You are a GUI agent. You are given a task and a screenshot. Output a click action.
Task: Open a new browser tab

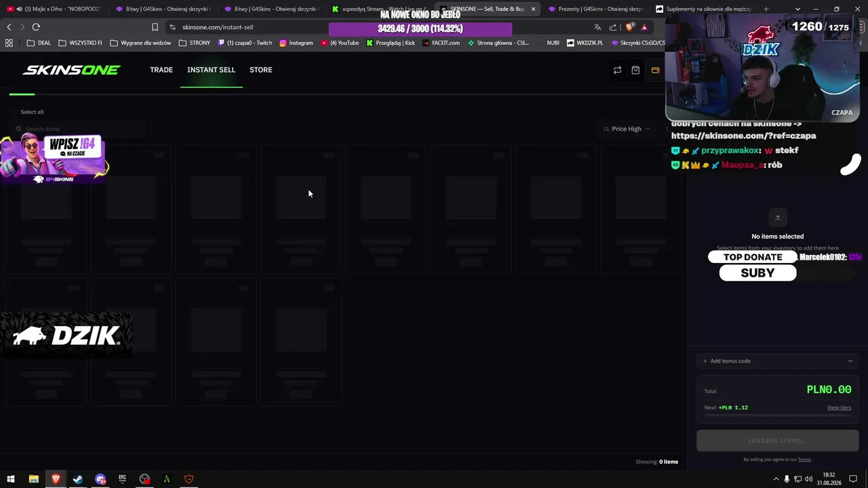point(766,9)
